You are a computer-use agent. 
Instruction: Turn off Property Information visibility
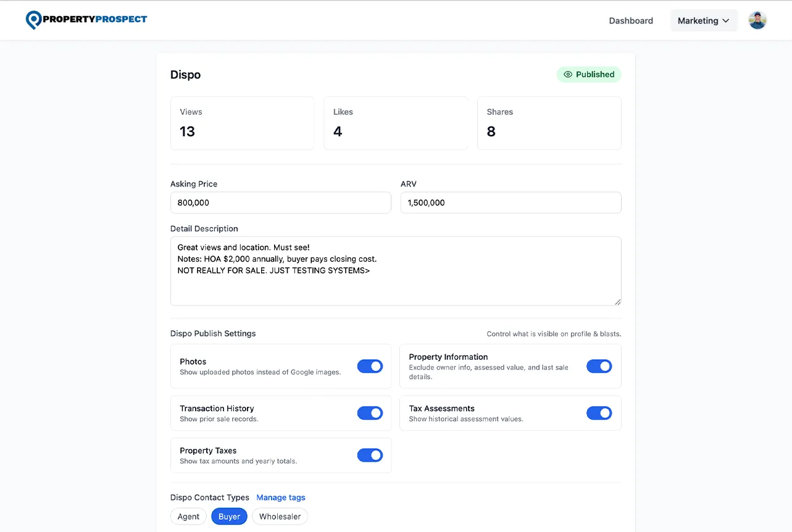599,366
